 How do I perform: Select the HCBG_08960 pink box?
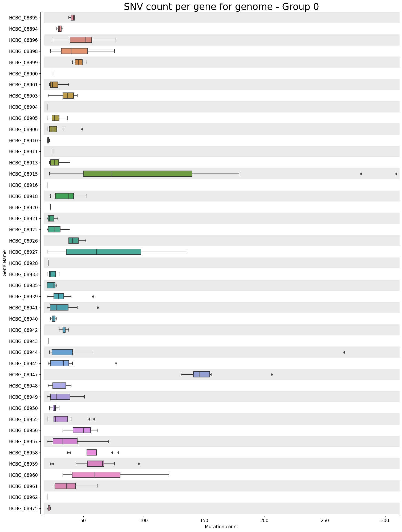tap(96, 475)
